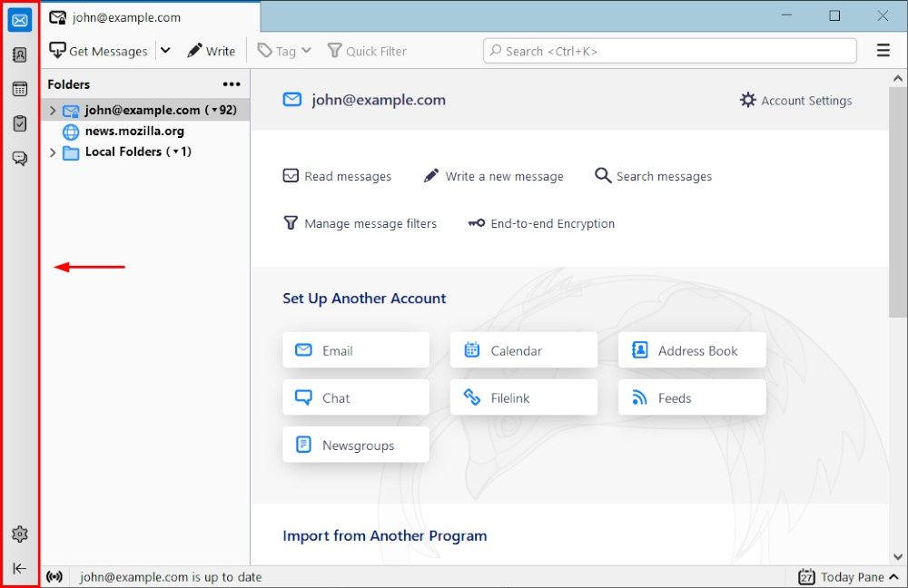Focus the Search Ctrl+K field

pyautogui.click(x=670, y=51)
